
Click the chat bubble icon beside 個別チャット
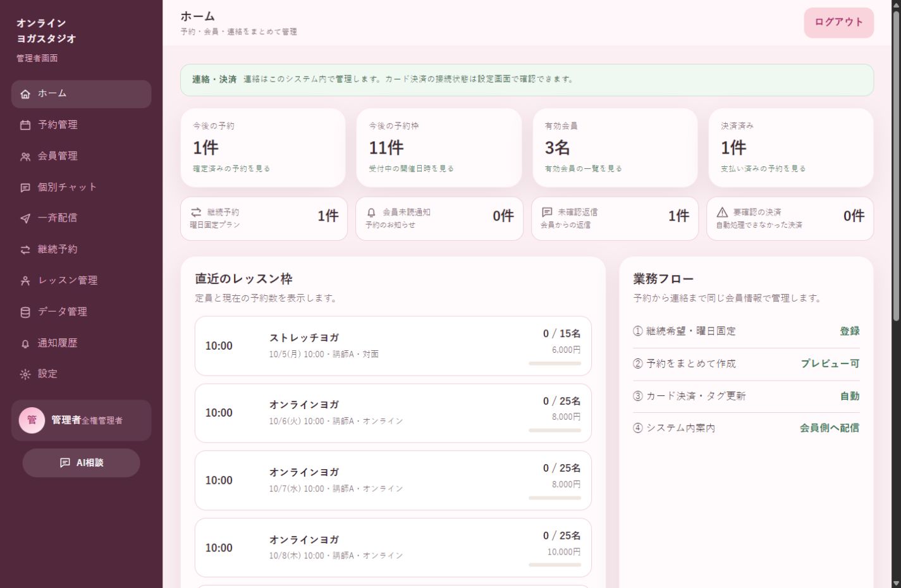click(x=25, y=188)
